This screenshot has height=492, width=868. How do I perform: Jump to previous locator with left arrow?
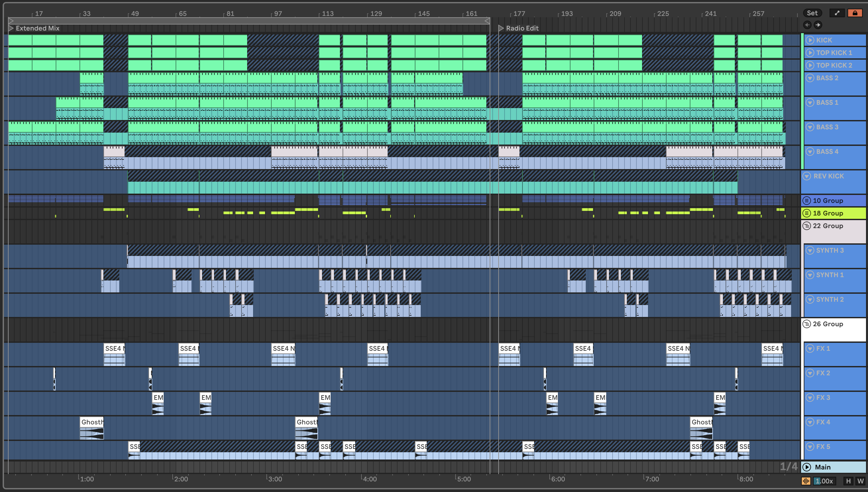[807, 25]
